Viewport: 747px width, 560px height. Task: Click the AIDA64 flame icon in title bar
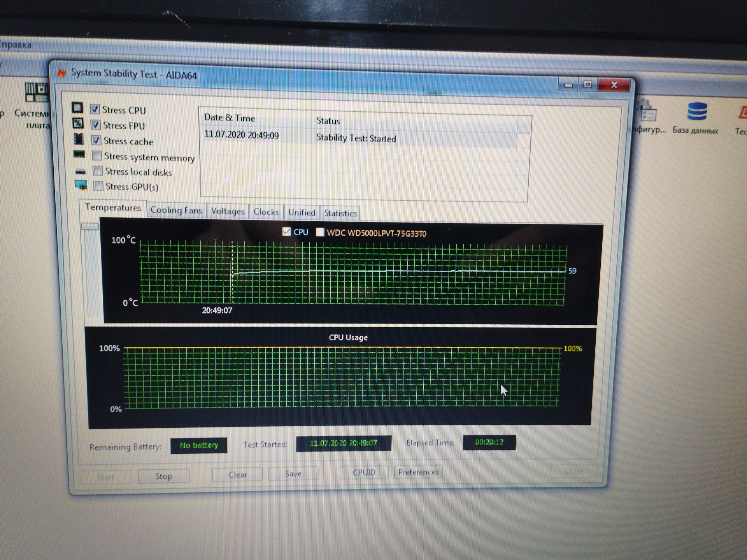(x=61, y=72)
